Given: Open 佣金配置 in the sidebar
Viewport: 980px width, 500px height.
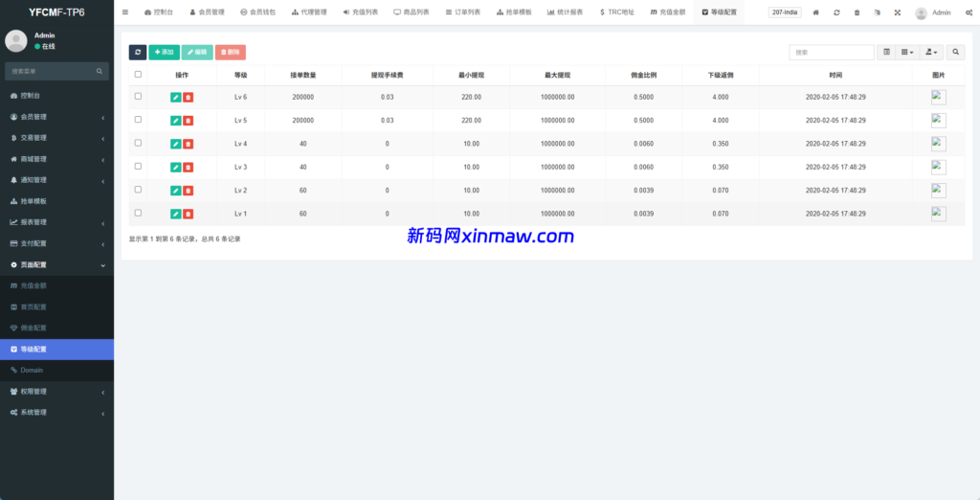Looking at the screenshot, I should tap(56, 328).
